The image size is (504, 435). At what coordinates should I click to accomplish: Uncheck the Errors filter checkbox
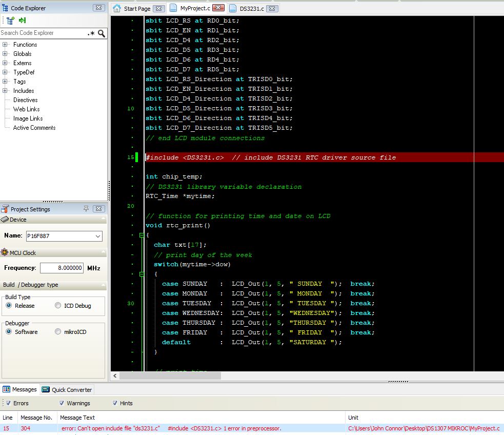tap(9, 403)
